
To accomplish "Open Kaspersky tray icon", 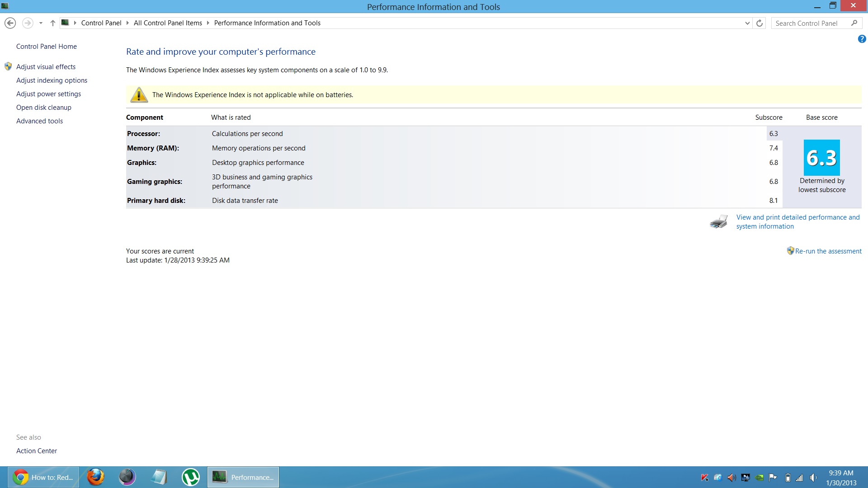I will coord(704,478).
